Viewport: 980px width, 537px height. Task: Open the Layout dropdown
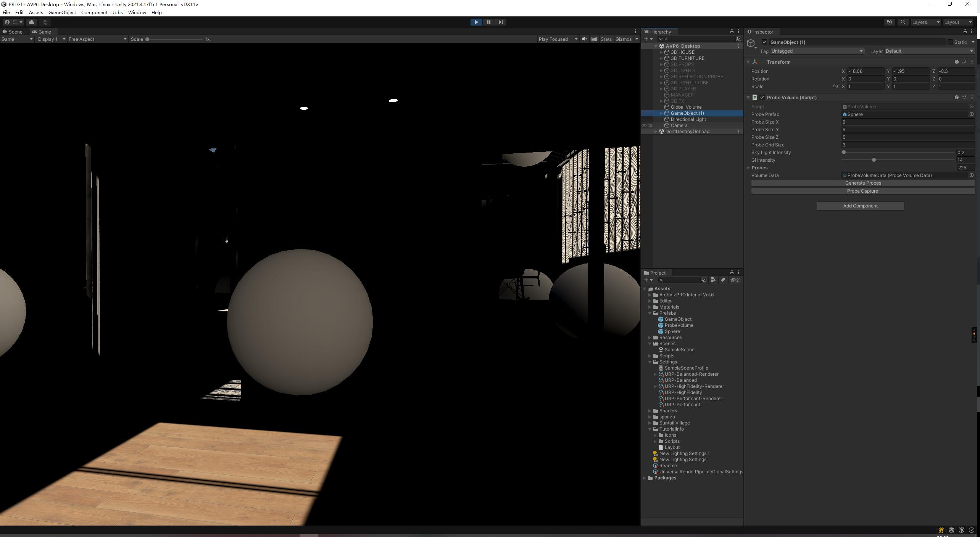click(958, 22)
